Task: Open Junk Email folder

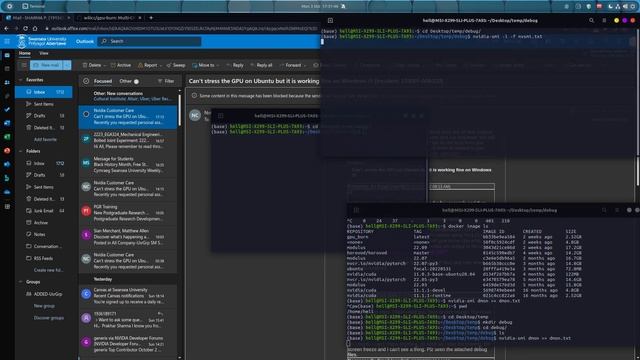Action: [44, 211]
